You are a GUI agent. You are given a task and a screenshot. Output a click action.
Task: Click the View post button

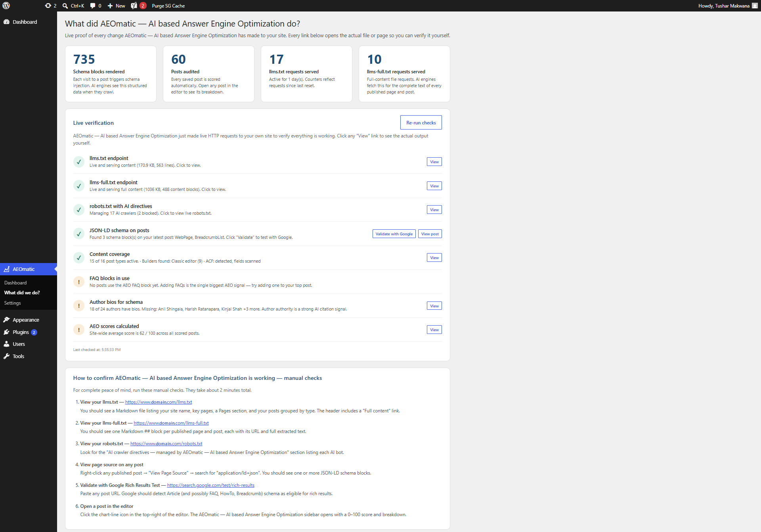click(x=430, y=234)
